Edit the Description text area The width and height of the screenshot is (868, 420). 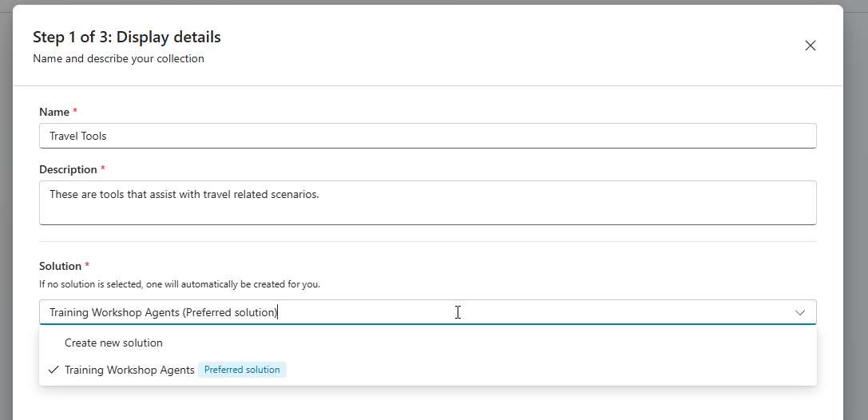point(427,203)
